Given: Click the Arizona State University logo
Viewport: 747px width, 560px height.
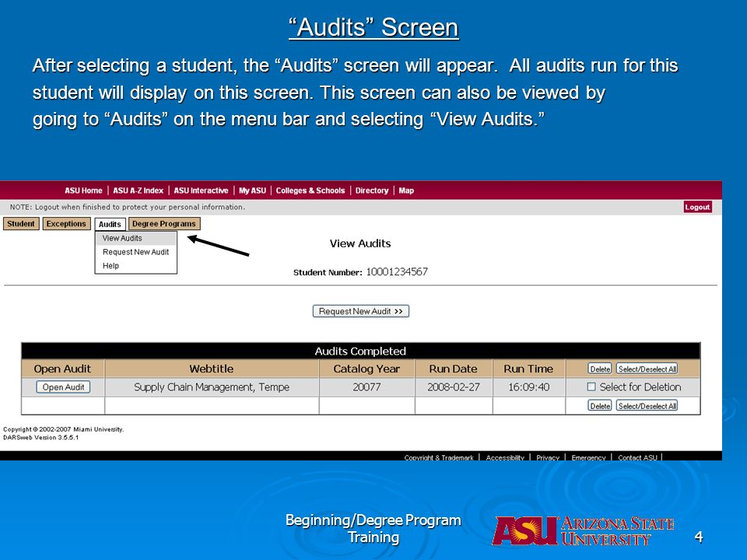Looking at the screenshot, I should click(x=583, y=530).
